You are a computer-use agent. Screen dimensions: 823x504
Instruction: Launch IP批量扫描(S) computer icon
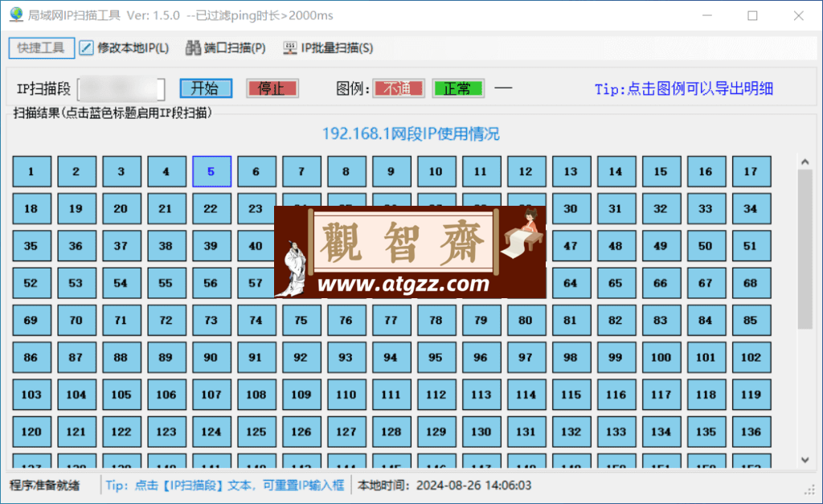click(x=289, y=47)
